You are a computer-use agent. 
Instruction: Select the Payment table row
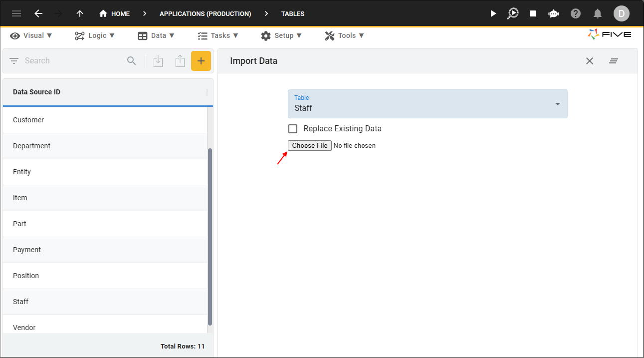[x=105, y=250]
